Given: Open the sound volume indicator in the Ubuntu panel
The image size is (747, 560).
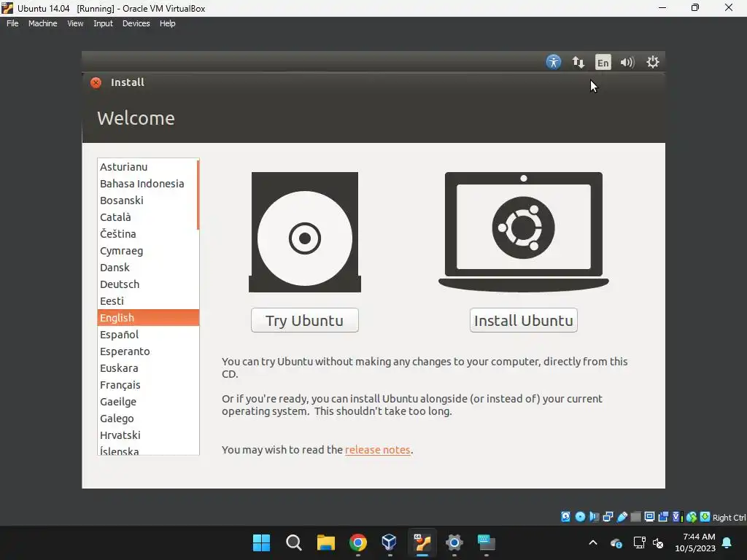Looking at the screenshot, I should (x=627, y=63).
